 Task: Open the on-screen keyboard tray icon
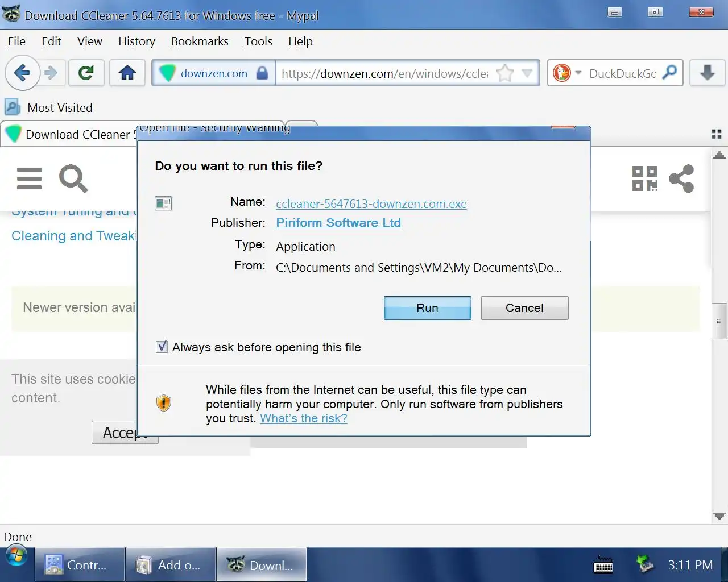[603, 565]
